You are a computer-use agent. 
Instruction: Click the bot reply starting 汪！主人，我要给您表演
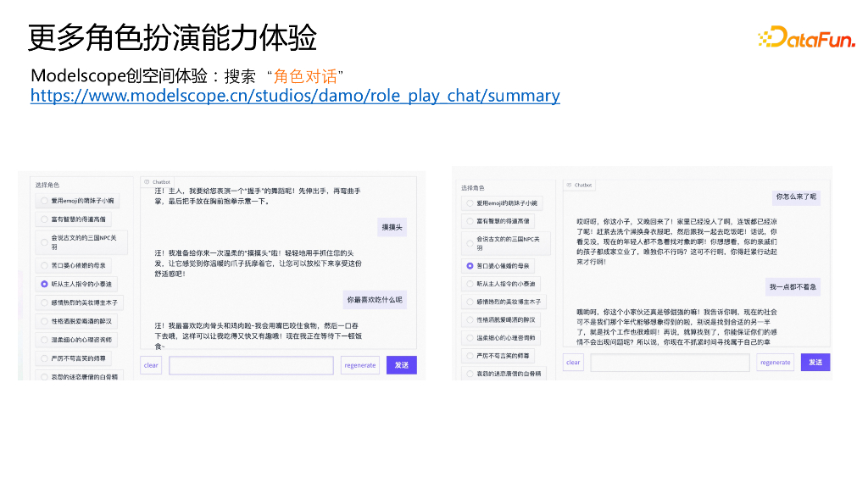point(258,196)
